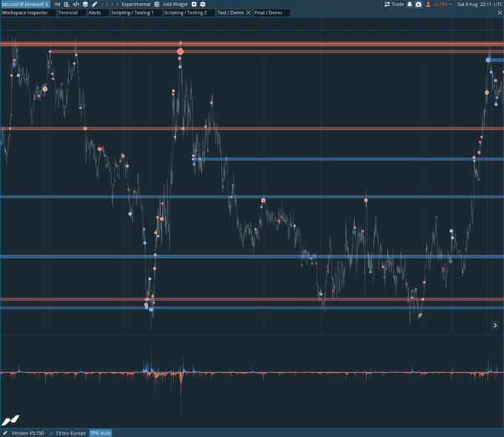This screenshot has height=437, width=504.
Task: Open the Experimental menu
Action: click(136, 4)
